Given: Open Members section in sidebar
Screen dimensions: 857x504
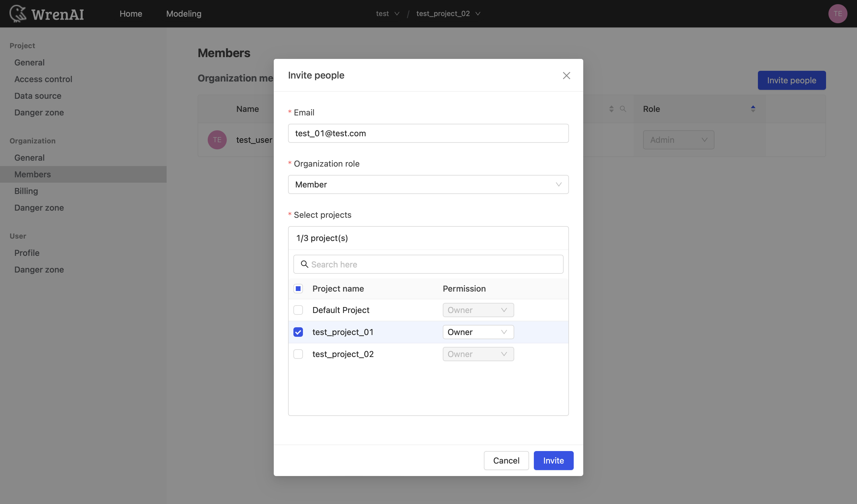Looking at the screenshot, I should tap(32, 173).
